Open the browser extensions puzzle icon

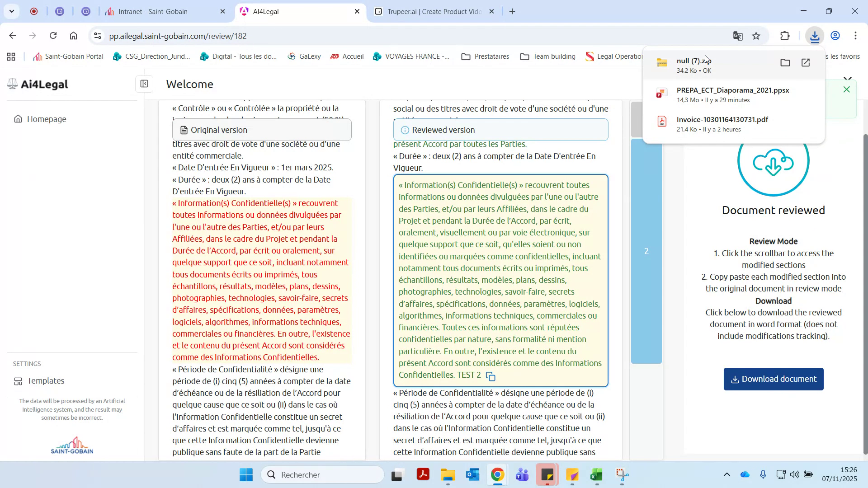click(x=785, y=36)
